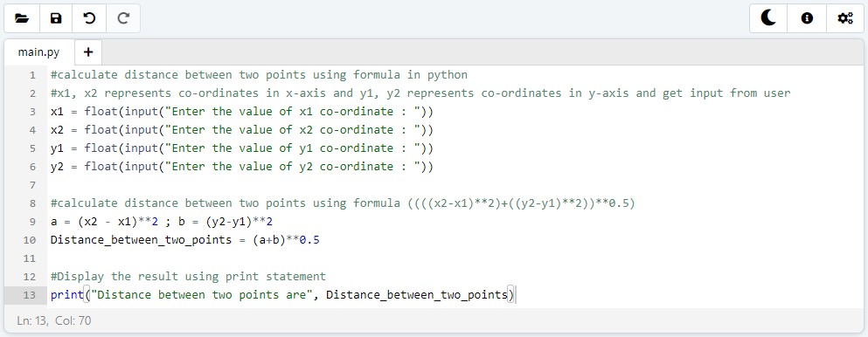This screenshot has width=868, height=337.
Task: Redo the last undone edit
Action: point(123,18)
